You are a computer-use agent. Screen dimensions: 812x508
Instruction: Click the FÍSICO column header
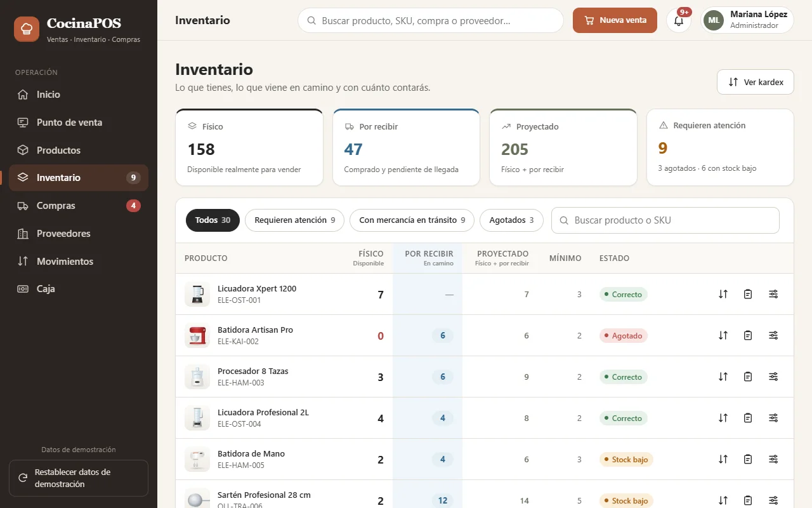coord(369,257)
